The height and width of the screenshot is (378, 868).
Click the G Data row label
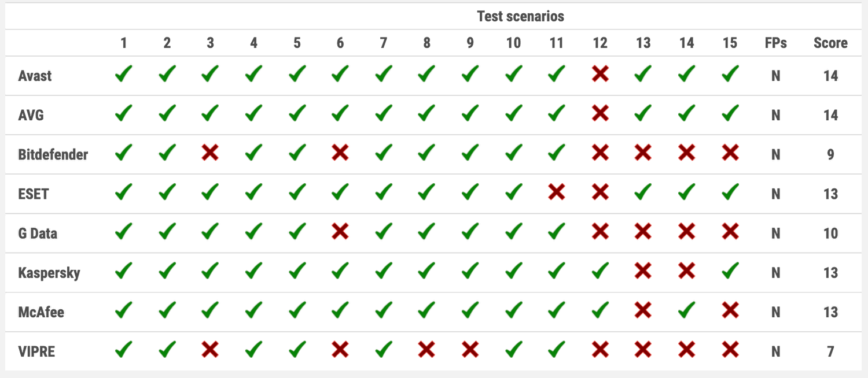pyautogui.click(x=38, y=233)
